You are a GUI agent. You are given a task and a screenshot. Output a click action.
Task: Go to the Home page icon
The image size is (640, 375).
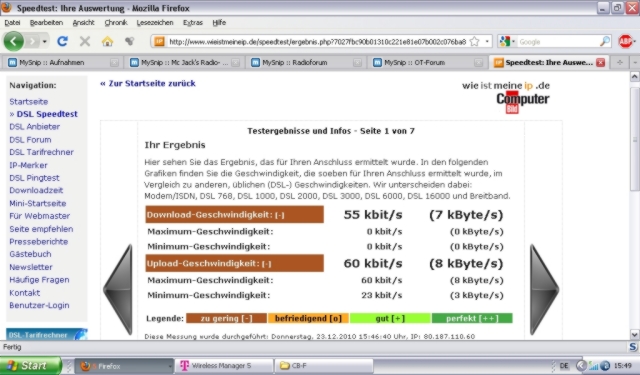107,41
